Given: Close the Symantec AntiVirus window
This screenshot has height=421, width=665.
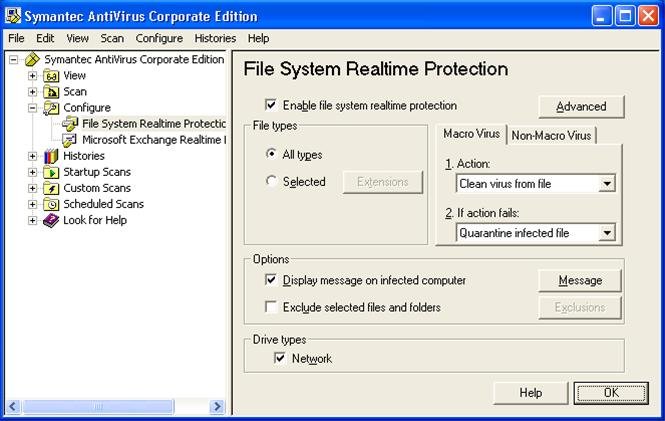Looking at the screenshot, I should tap(648, 16).
